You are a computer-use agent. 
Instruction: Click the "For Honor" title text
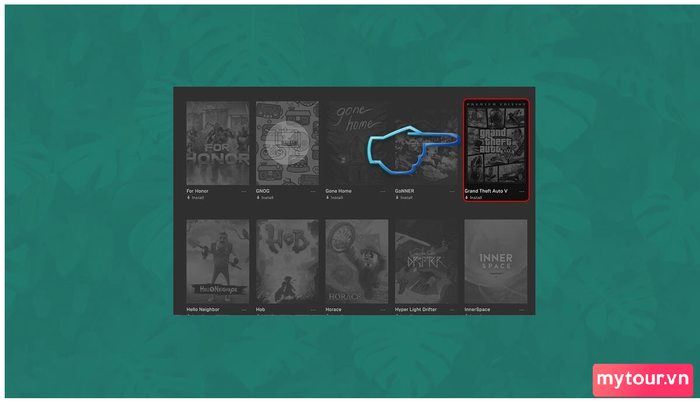point(197,191)
